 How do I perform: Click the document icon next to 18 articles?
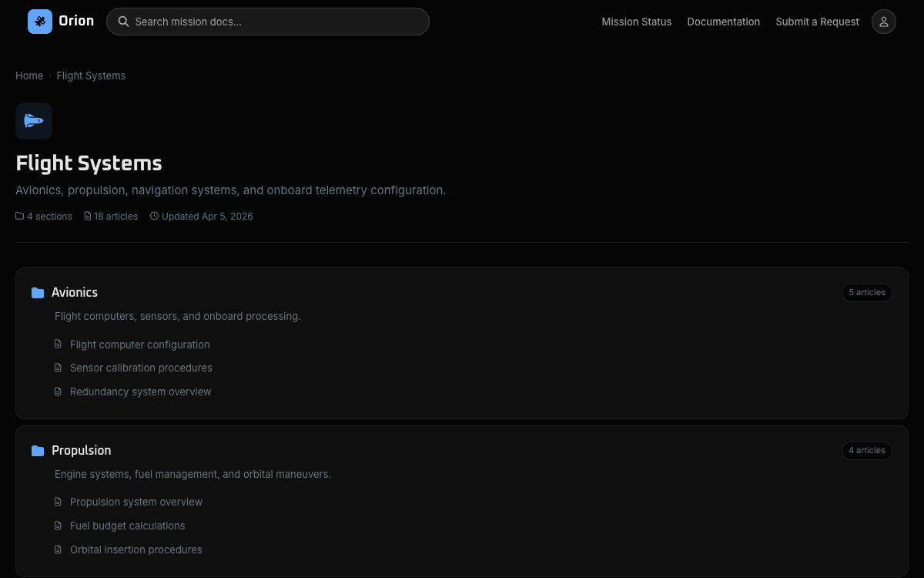(x=88, y=216)
